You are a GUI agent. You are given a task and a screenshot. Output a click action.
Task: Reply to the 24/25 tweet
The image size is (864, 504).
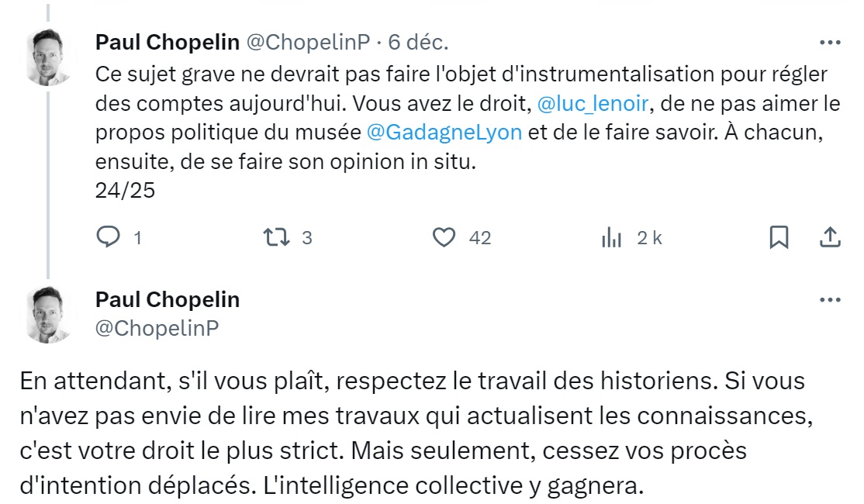pyautogui.click(x=107, y=237)
